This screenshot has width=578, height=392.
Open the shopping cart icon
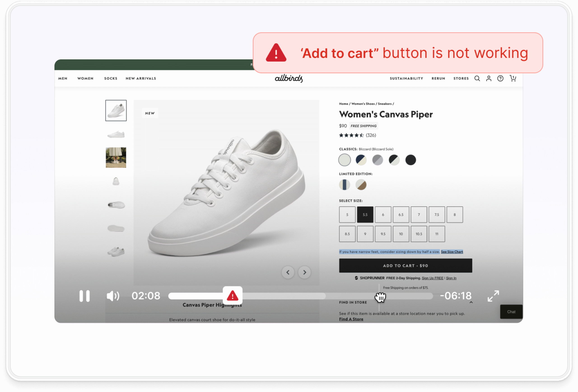(513, 78)
